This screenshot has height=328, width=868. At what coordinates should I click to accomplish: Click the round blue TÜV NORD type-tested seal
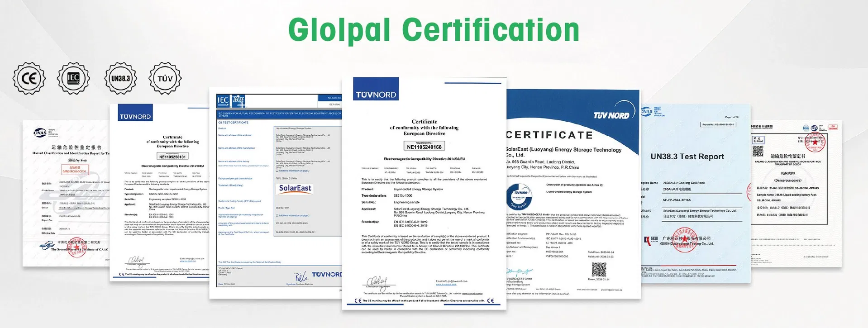520,196
